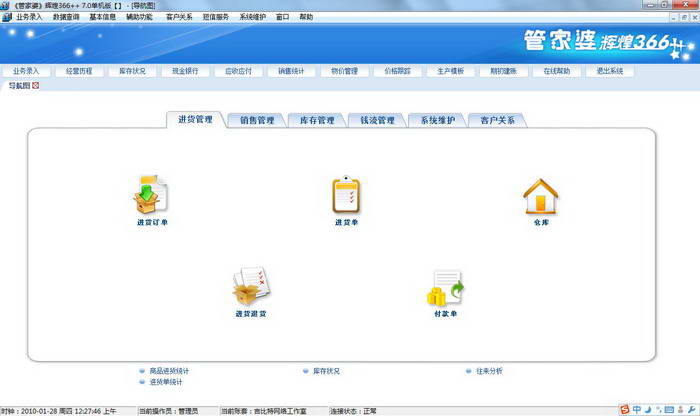The height and width of the screenshot is (416, 700).
Task: Open the 帮助 menu
Action: pos(306,17)
